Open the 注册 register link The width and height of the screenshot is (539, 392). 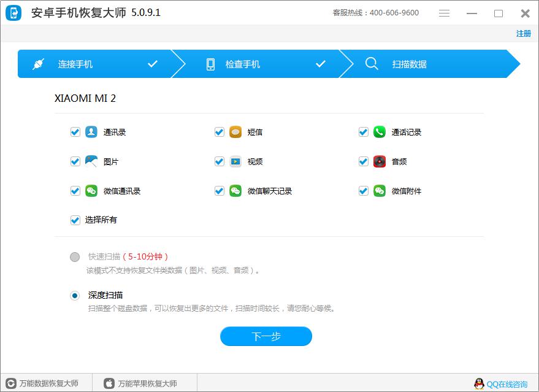coord(524,34)
